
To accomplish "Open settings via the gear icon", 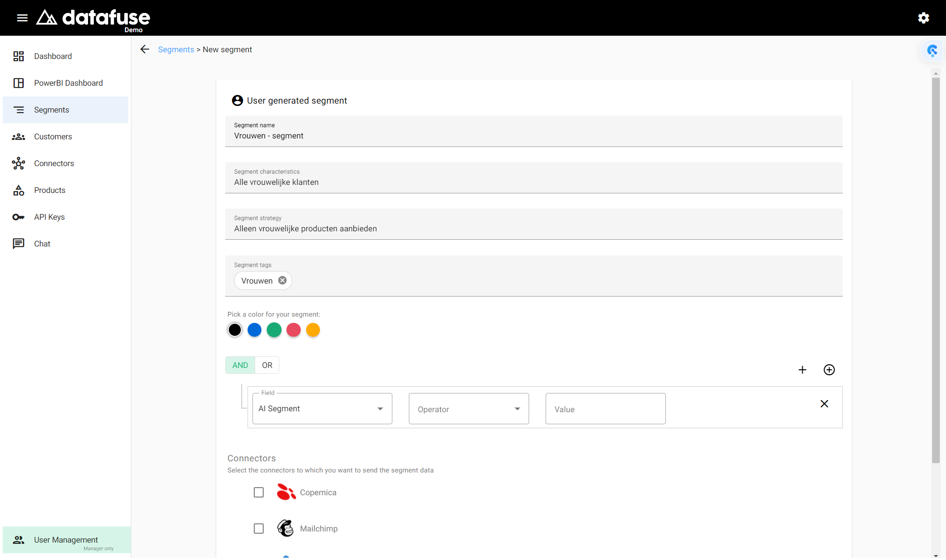I will [x=923, y=18].
